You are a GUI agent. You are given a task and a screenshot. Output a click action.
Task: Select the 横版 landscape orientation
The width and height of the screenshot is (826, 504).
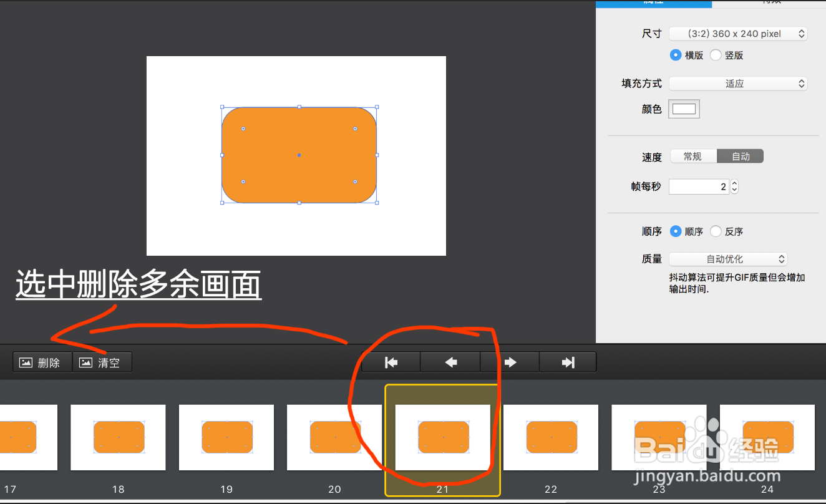tap(676, 55)
